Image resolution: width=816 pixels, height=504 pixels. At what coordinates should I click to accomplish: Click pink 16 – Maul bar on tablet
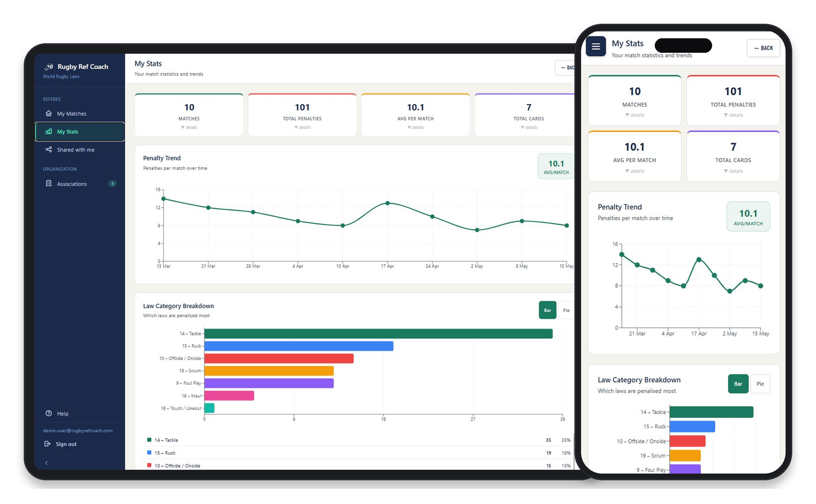(229, 396)
